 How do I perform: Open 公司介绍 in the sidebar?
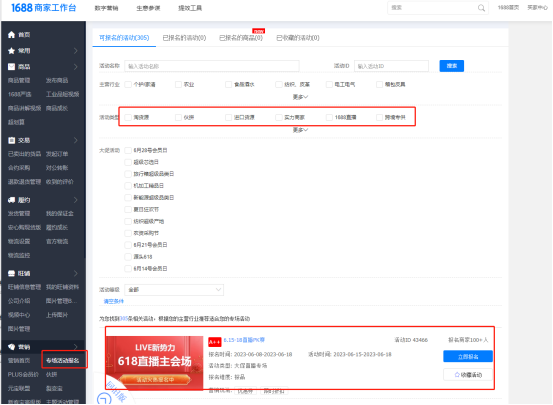[19, 301]
